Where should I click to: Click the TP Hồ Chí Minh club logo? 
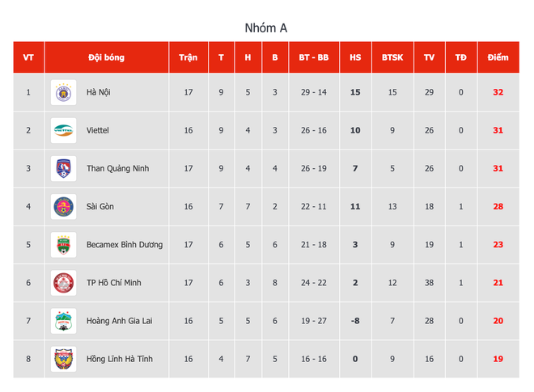pos(63,283)
